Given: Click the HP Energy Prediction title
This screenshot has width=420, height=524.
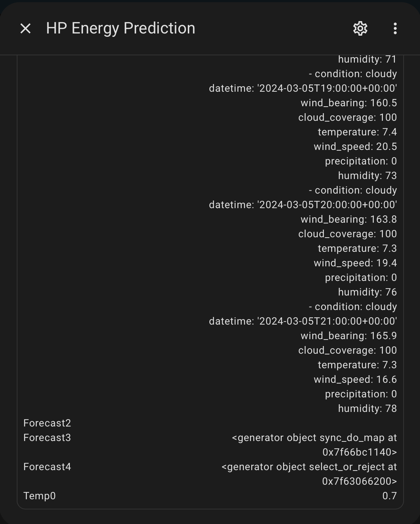Looking at the screenshot, I should coord(120,28).
